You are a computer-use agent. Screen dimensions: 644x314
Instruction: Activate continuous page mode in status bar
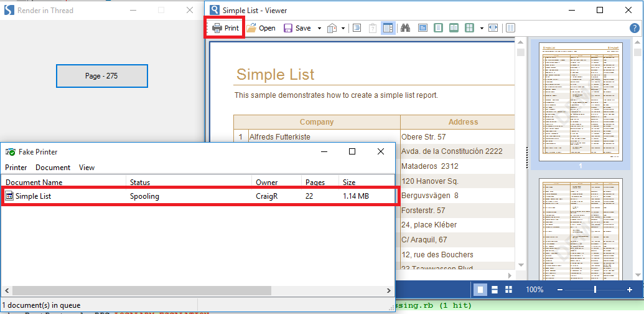pyautogui.click(x=495, y=289)
